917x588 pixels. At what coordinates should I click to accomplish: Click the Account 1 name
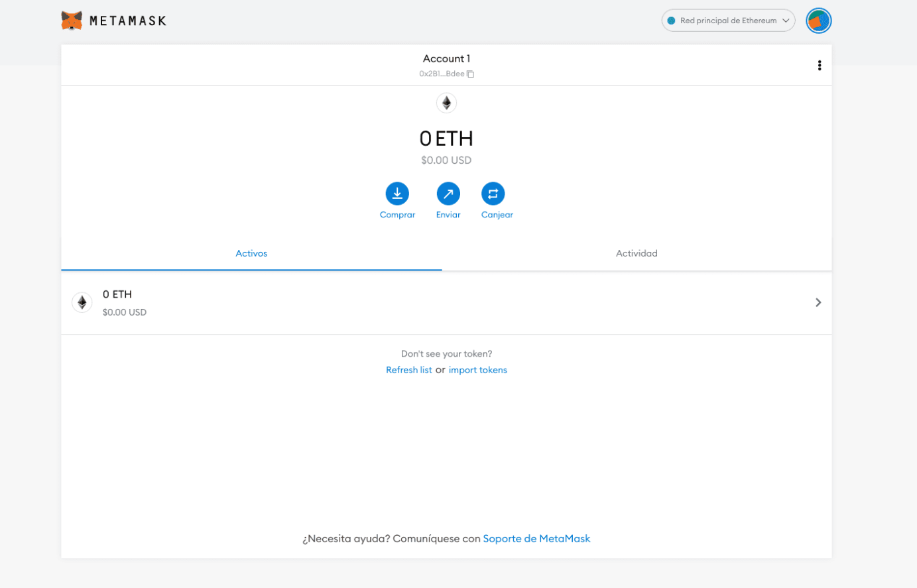click(446, 58)
